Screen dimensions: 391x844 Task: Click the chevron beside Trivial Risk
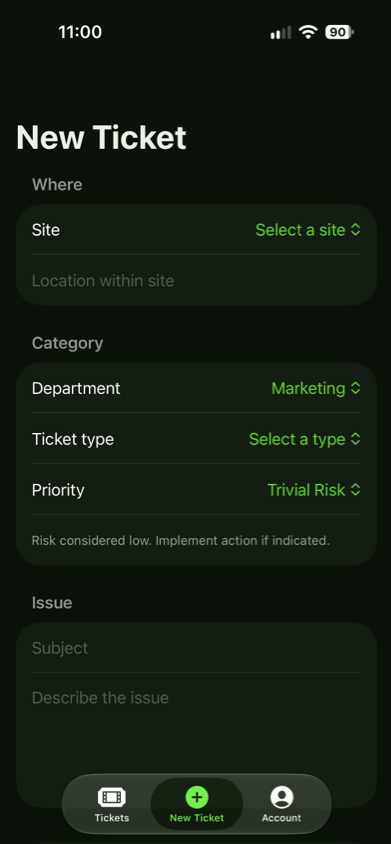[355, 490]
